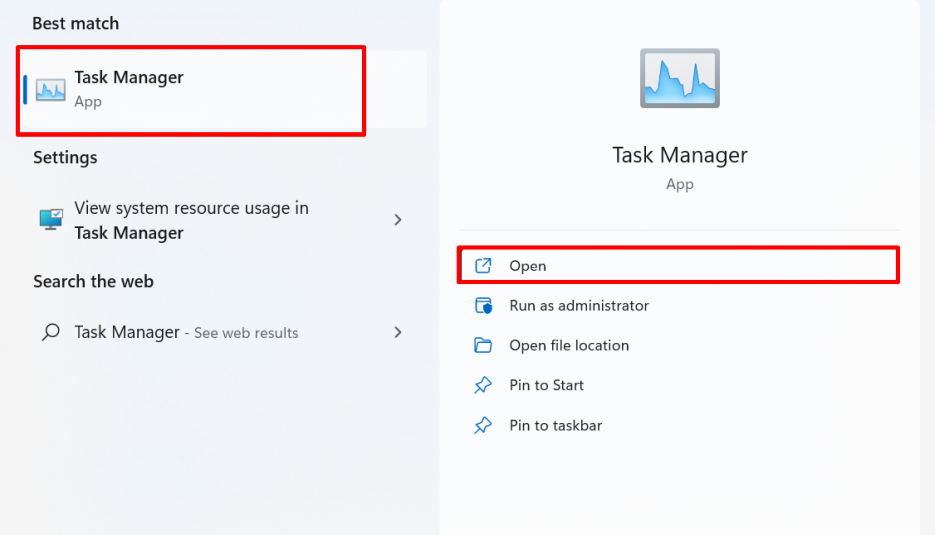The image size is (935, 535).
Task: Select the Pin to Start option
Action: (546, 385)
